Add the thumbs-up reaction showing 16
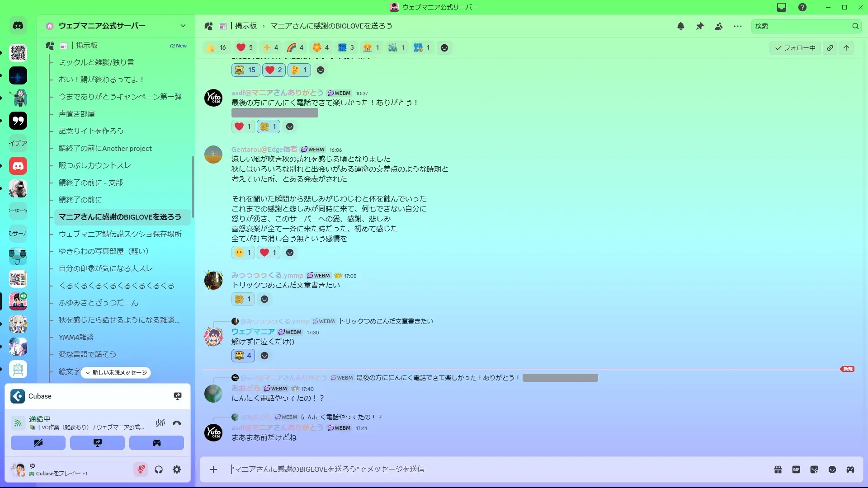The image size is (868, 488). (217, 48)
